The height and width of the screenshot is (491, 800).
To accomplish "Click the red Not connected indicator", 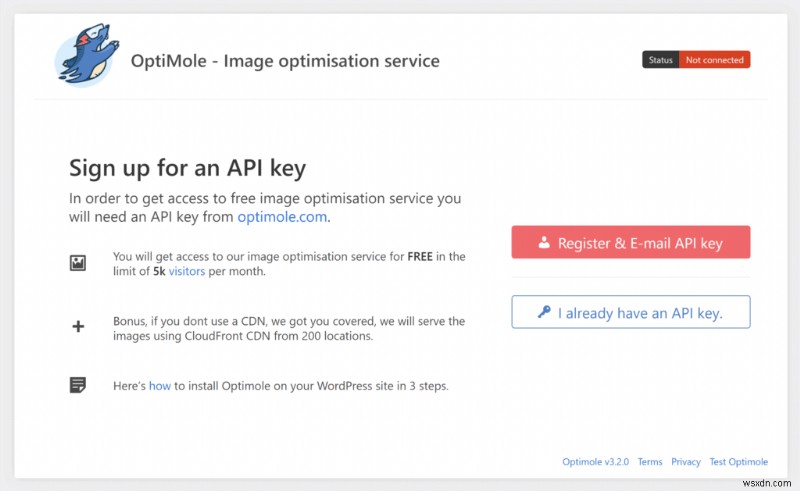I will (714, 60).
